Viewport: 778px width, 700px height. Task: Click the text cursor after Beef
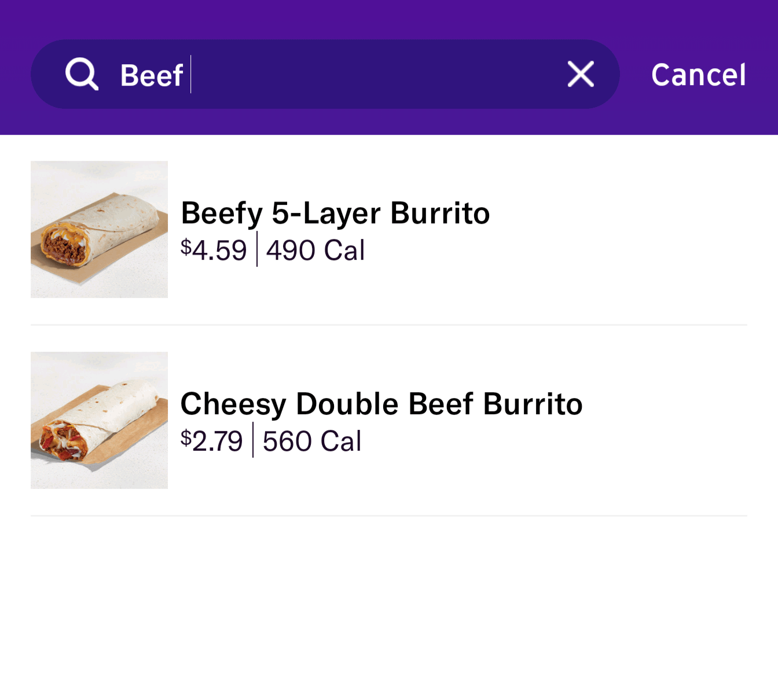(x=190, y=75)
